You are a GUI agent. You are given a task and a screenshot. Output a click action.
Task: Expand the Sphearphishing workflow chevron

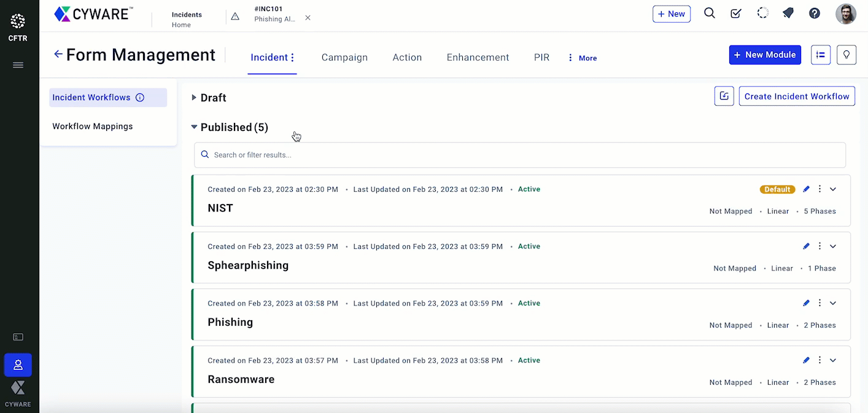pyautogui.click(x=833, y=246)
